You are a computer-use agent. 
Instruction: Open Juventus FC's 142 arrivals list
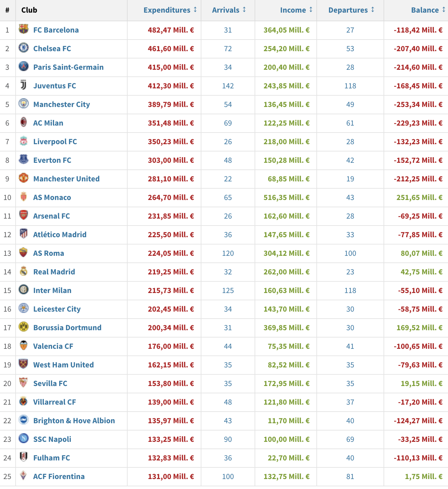coord(228,86)
